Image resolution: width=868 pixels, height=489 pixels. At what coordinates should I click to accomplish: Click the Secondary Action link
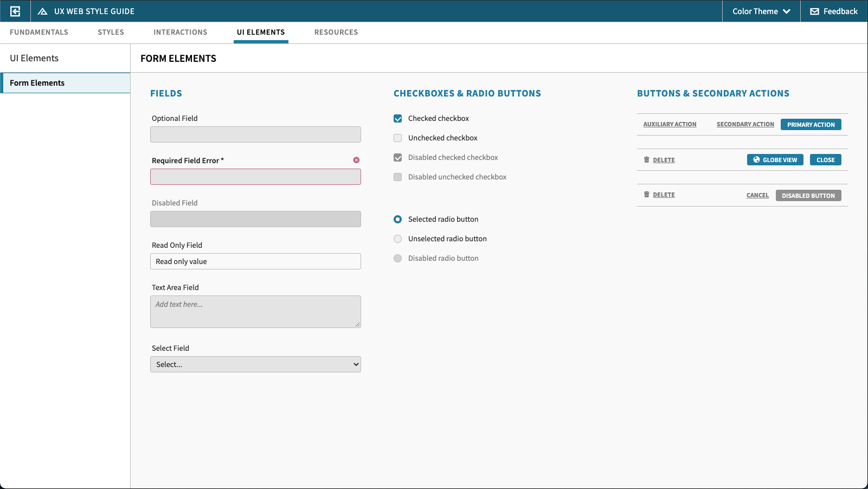tap(745, 125)
